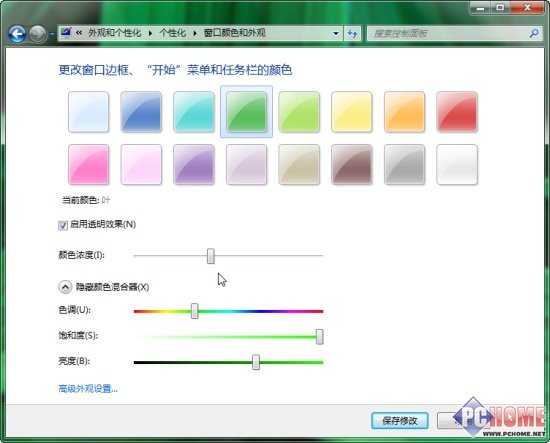Select the highlighted green leaf swatch
Image resolution: width=550 pixels, height=443 pixels.
(246, 112)
